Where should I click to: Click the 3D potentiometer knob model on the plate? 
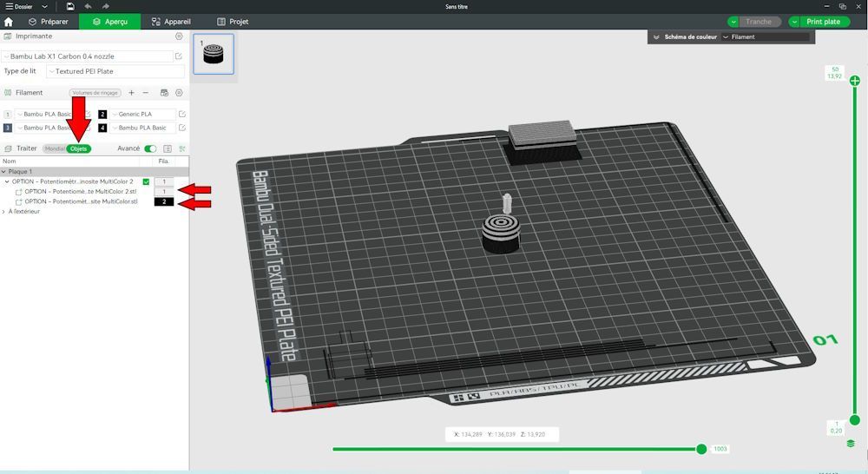pyautogui.click(x=501, y=233)
